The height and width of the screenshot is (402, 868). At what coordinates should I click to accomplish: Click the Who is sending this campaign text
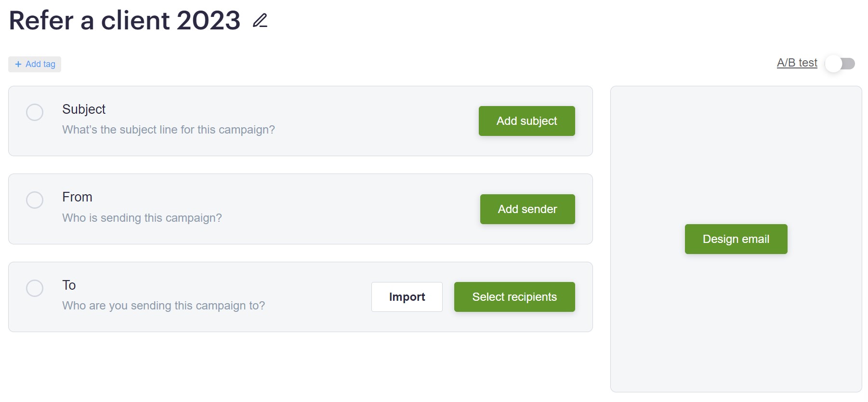(142, 218)
